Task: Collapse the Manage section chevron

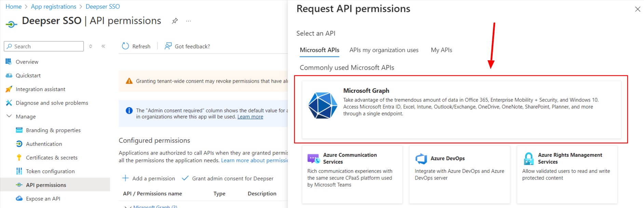Action: point(9,116)
